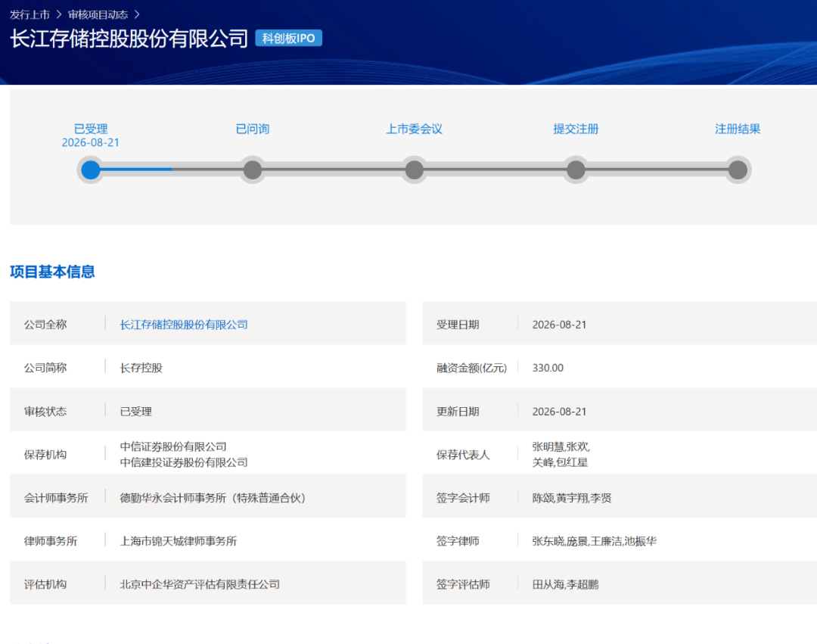Click the 公司简称 field label

[45, 368]
